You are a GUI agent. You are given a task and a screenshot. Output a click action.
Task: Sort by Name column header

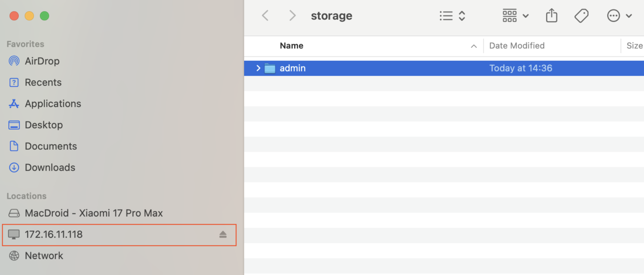pos(291,46)
